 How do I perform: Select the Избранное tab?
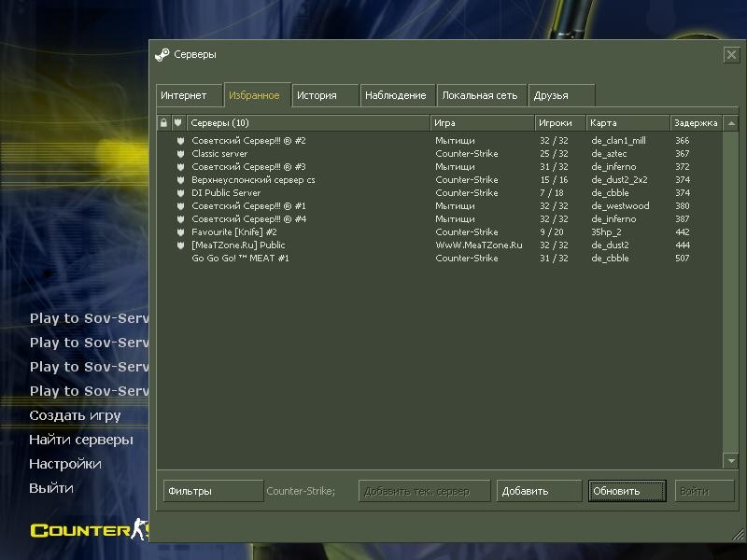point(258,95)
